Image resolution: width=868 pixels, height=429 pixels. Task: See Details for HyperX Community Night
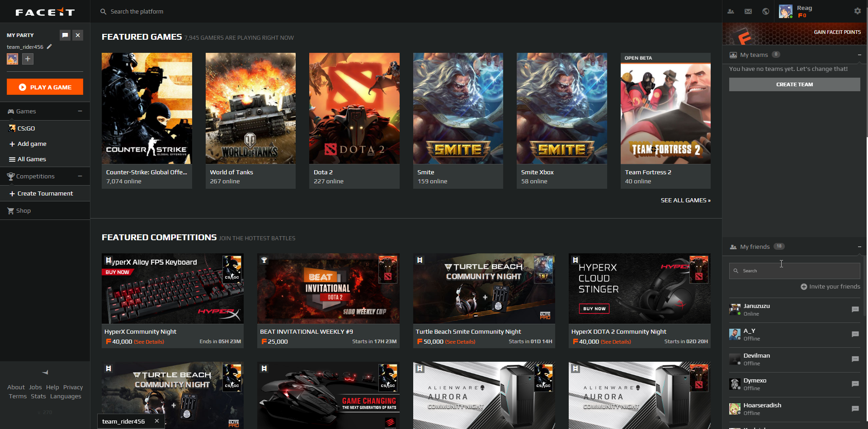[x=149, y=342]
